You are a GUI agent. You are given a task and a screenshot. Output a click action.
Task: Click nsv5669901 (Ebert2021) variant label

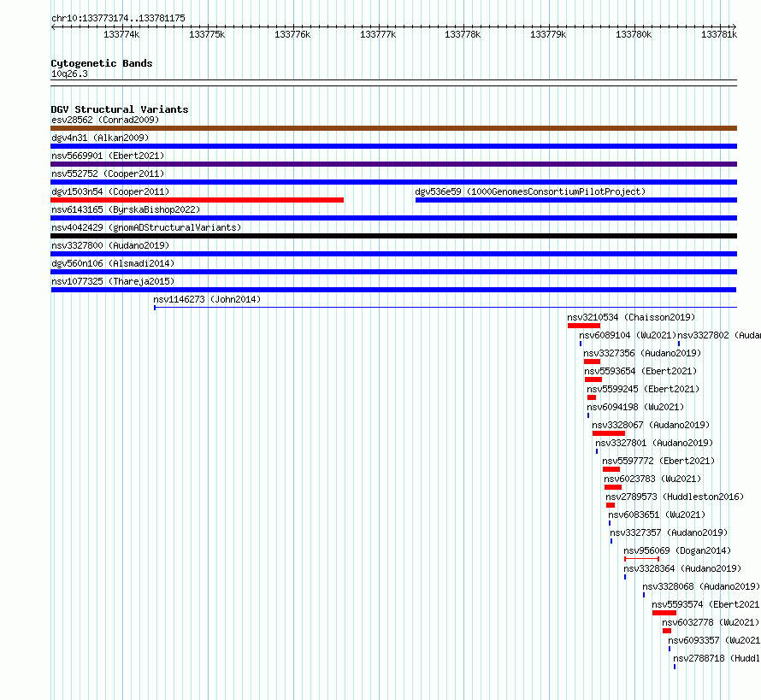click(x=108, y=156)
